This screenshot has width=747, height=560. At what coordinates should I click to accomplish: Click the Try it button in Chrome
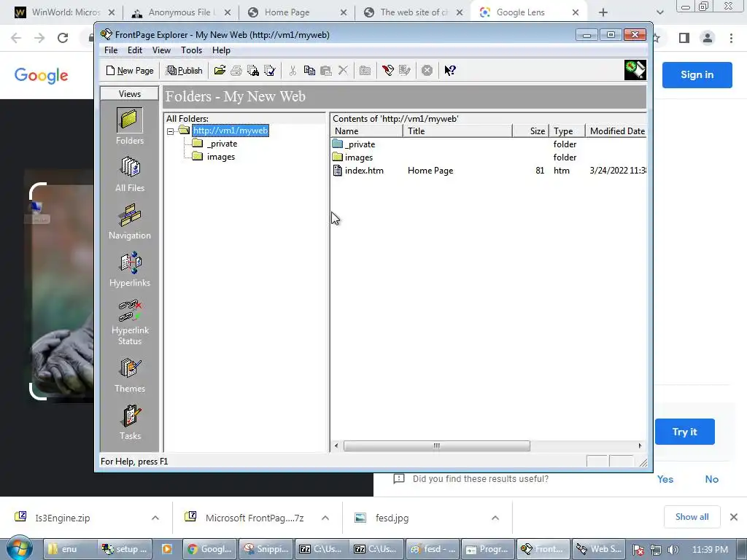point(684,432)
